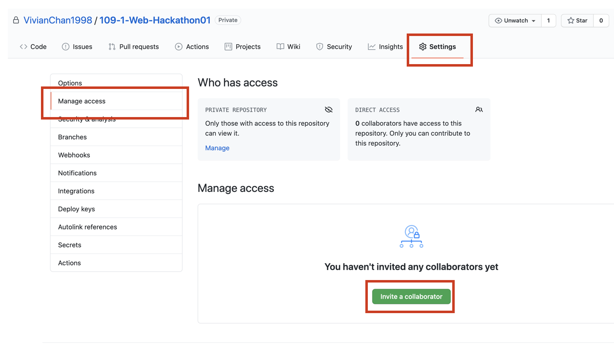Open 109-1-Web-Hackathon01 repository link

point(155,20)
